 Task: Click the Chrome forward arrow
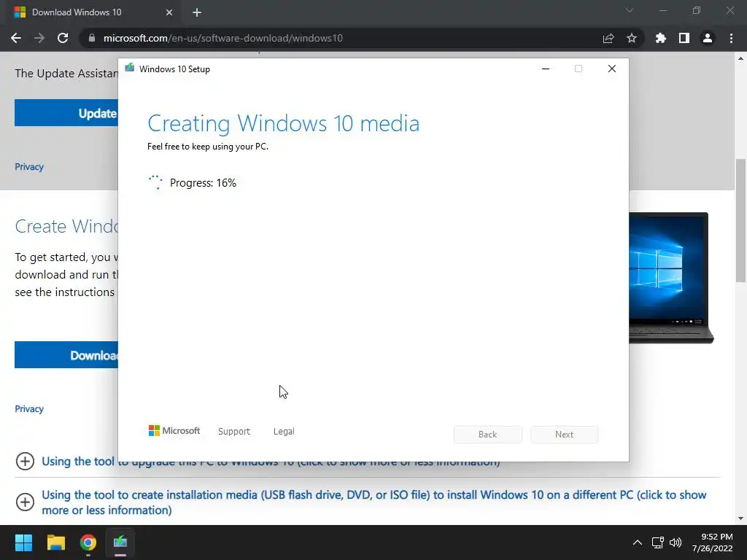(39, 38)
